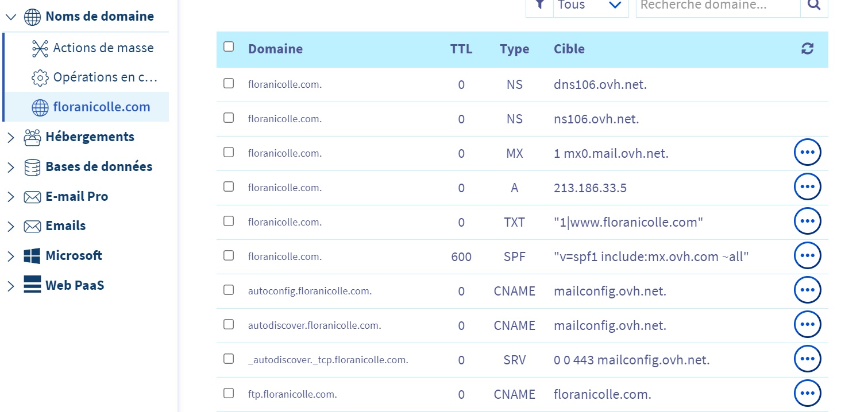Click the E-mail Pro sidebar entry
This screenshot has width=868, height=412.
pos(76,196)
